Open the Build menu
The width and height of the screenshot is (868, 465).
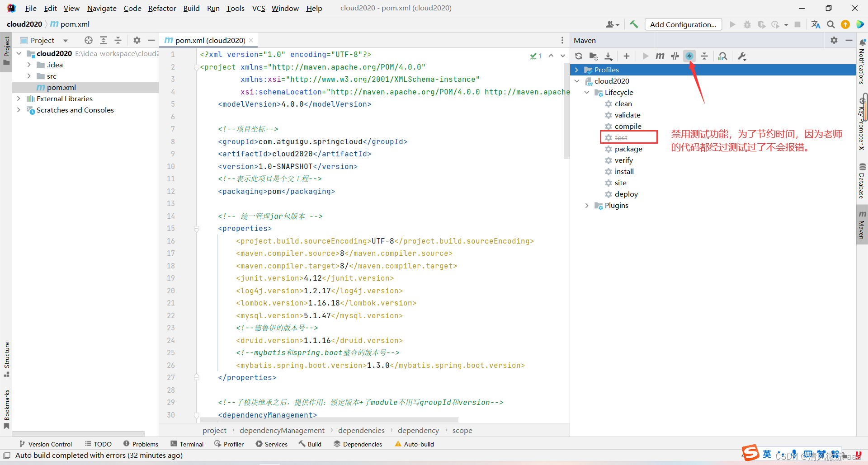point(191,8)
